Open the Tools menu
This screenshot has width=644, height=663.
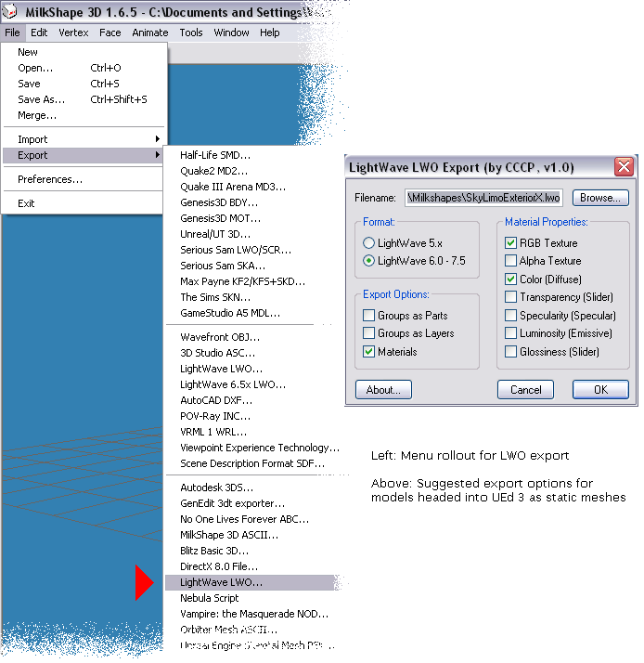click(191, 32)
